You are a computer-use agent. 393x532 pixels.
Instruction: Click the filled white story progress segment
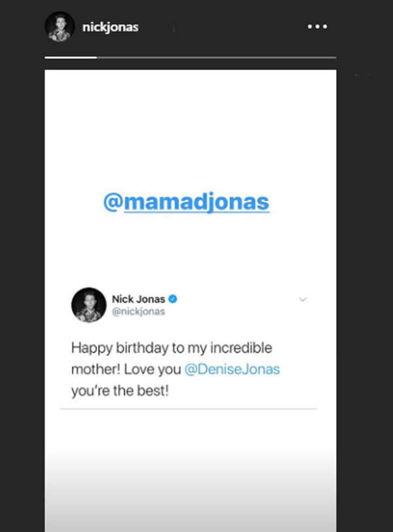(x=71, y=58)
